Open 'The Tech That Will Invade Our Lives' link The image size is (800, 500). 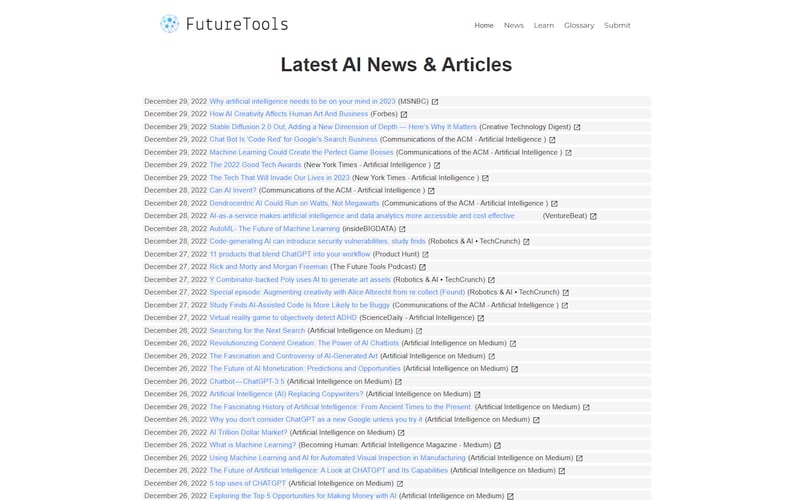[x=280, y=178]
